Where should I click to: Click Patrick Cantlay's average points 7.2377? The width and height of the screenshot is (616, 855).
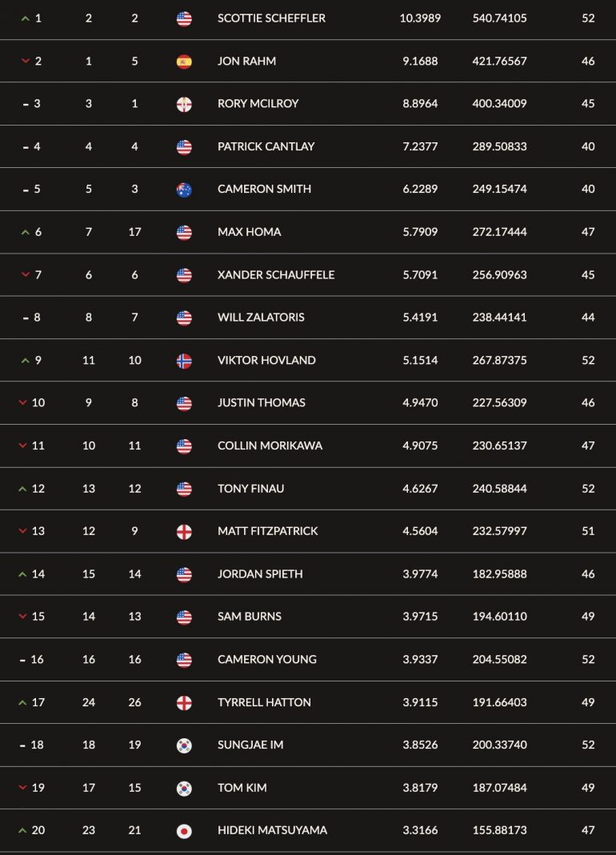[420, 146]
